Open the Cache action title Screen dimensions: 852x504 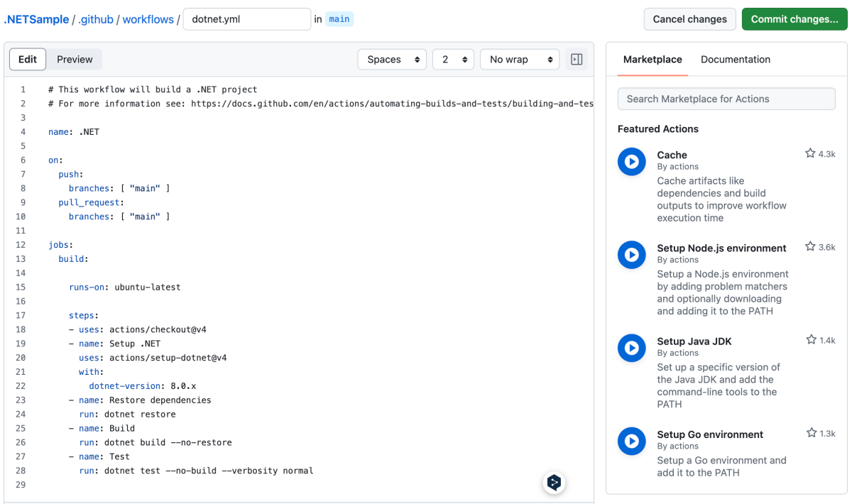tap(672, 155)
